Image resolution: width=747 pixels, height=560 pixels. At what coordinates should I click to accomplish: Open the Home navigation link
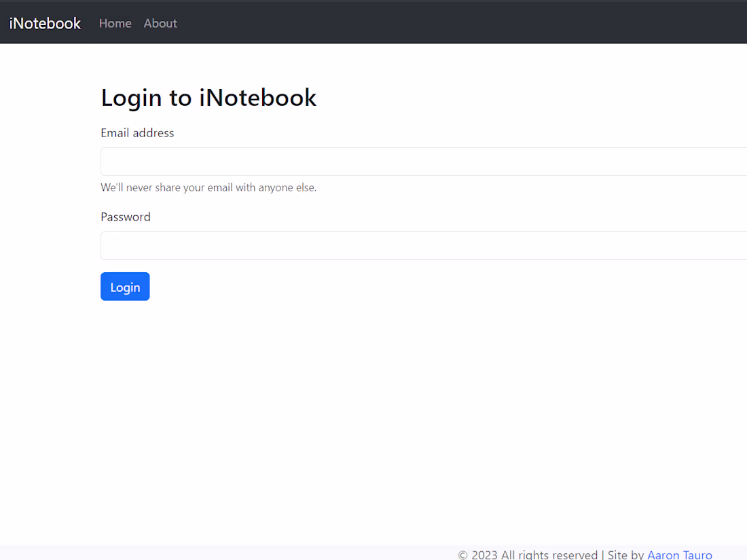click(x=115, y=22)
